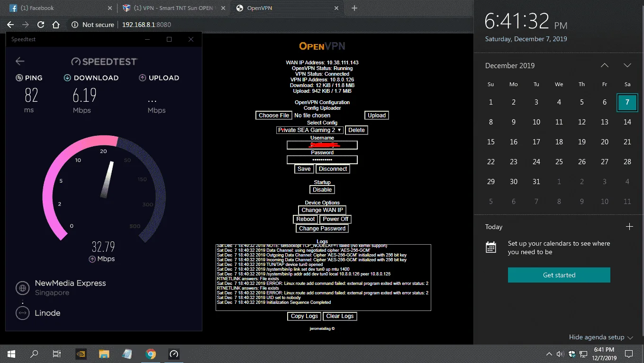Clear the OpenVPN logs

(340, 316)
